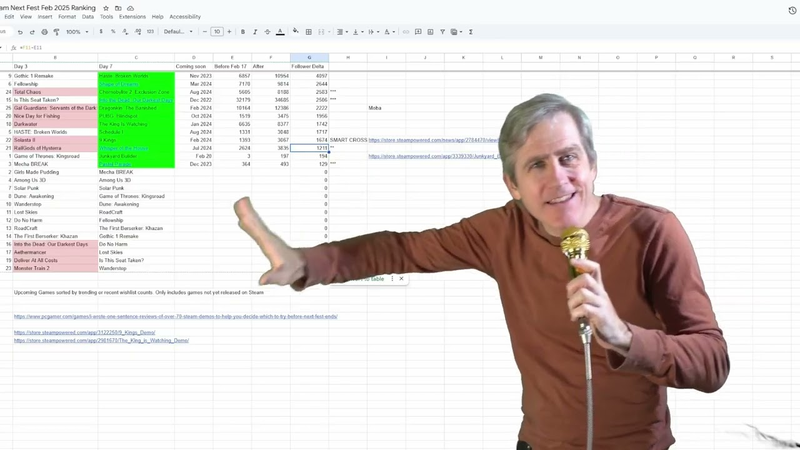Insert a link from the toolbar
This screenshot has height=450, width=800.
[406, 32]
